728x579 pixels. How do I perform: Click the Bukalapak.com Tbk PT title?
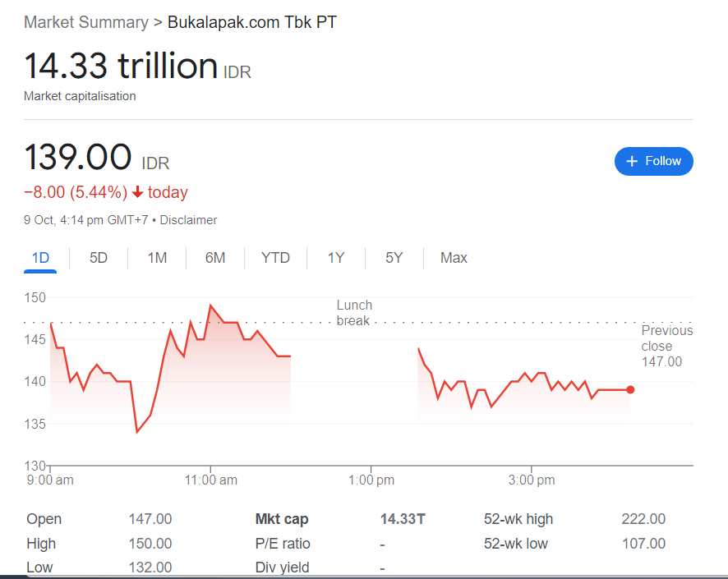[x=252, y=22]
